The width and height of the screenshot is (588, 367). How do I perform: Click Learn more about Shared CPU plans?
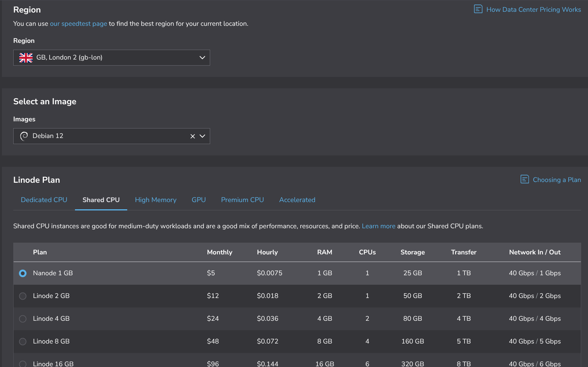378,226
